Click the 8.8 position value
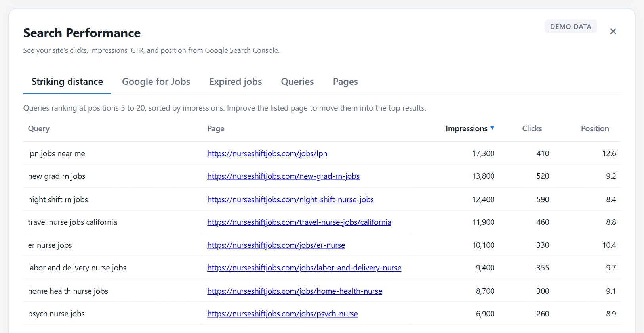 click(x=611, y=222)
